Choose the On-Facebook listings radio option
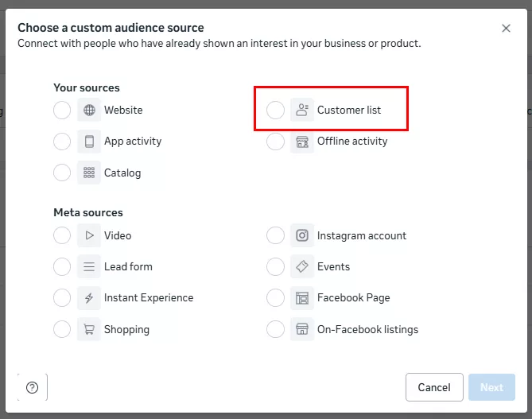 [275, 329]
